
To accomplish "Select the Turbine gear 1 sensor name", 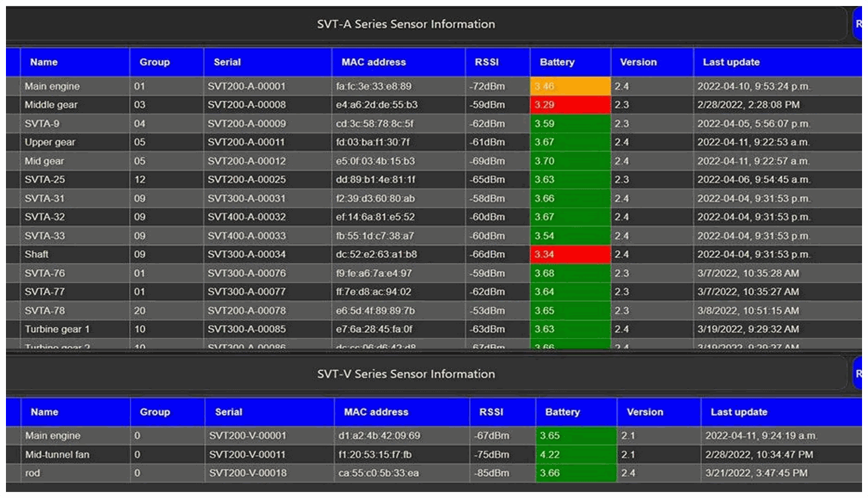I will point(57,329).
